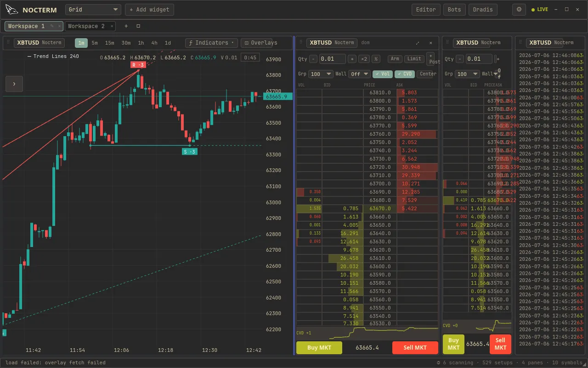The height and width of the screenshot is (368, 588).
Task: Open settings via the gear icon
Action: coord(519,10)
